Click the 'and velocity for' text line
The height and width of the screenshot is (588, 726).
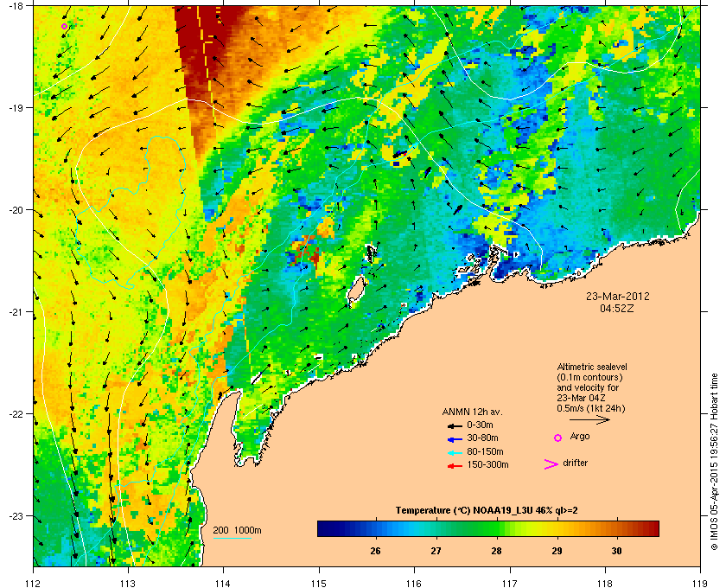tap(588, 387)
